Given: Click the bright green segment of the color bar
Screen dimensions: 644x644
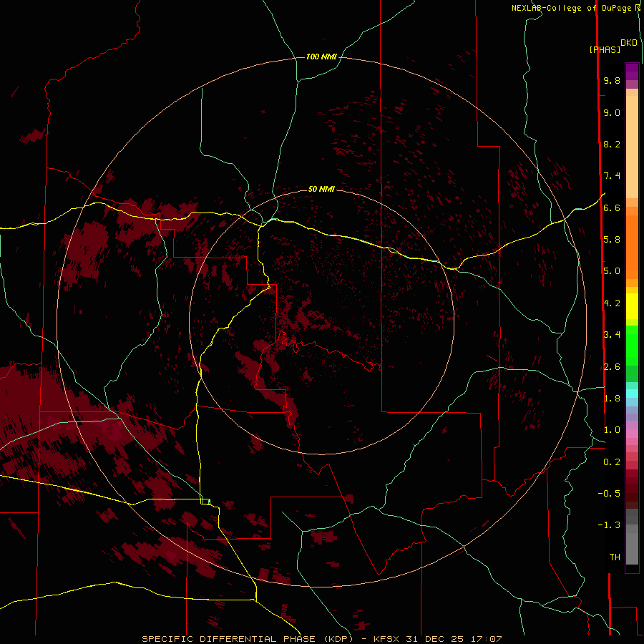Looking at the screenshot, I should coord(632,345).
